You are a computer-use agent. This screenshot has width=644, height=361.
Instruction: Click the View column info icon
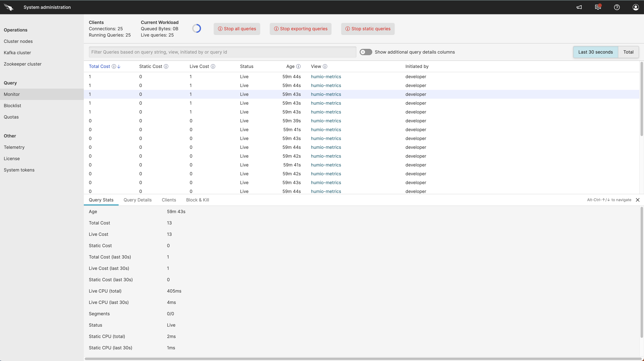[325, 66]
